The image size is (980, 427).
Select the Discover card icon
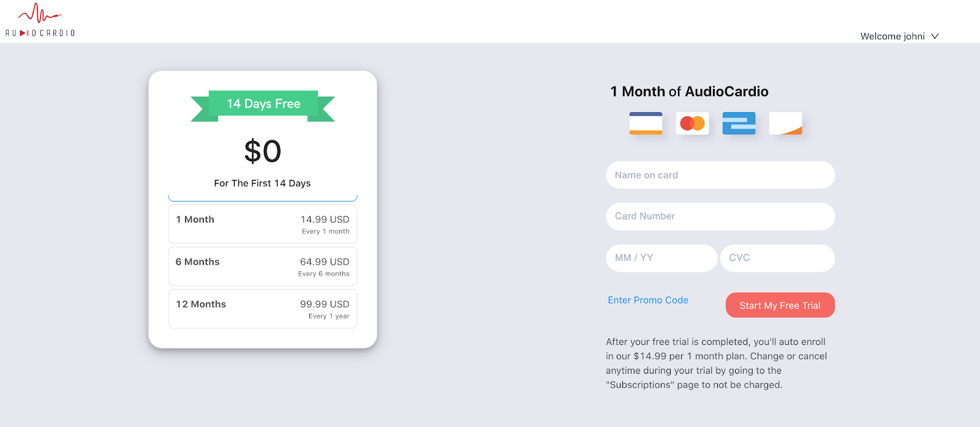(x=785, y=123)
